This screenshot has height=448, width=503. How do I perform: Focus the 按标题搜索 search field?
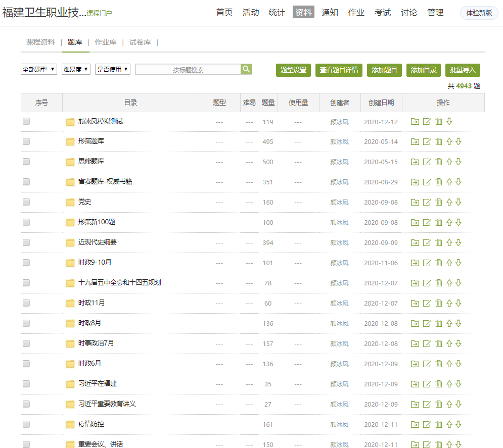click(188, 70)
